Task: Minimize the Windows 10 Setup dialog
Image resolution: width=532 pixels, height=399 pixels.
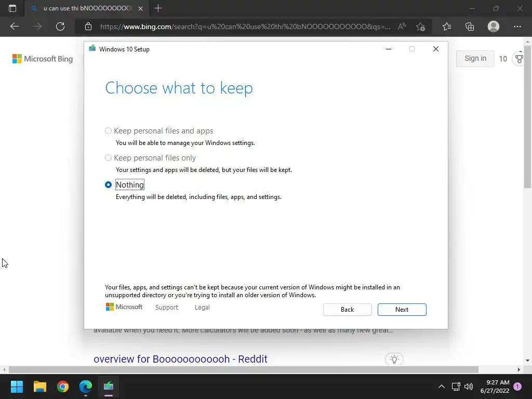Action: (389, 49)
